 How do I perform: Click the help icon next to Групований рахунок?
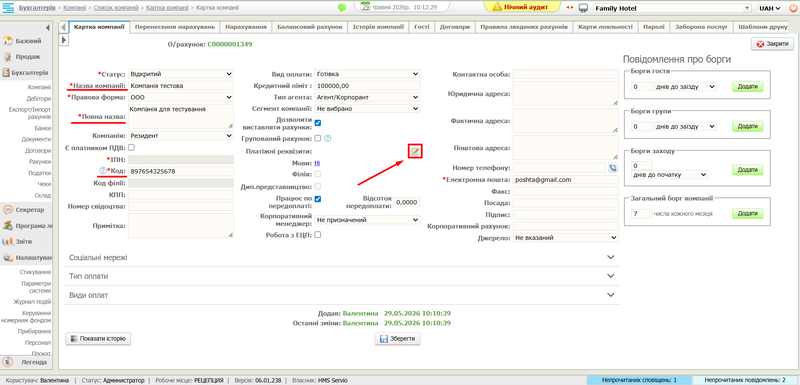click(328, 138)
